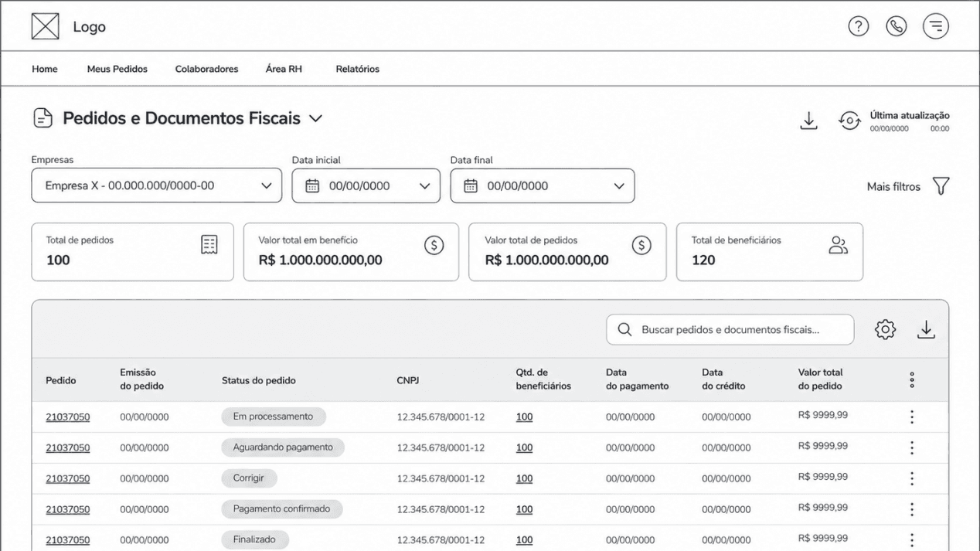Image resolution: width=980 pixels, height=551 pixels.
Task: Open the Data final date dropdown
Action: 543,185
